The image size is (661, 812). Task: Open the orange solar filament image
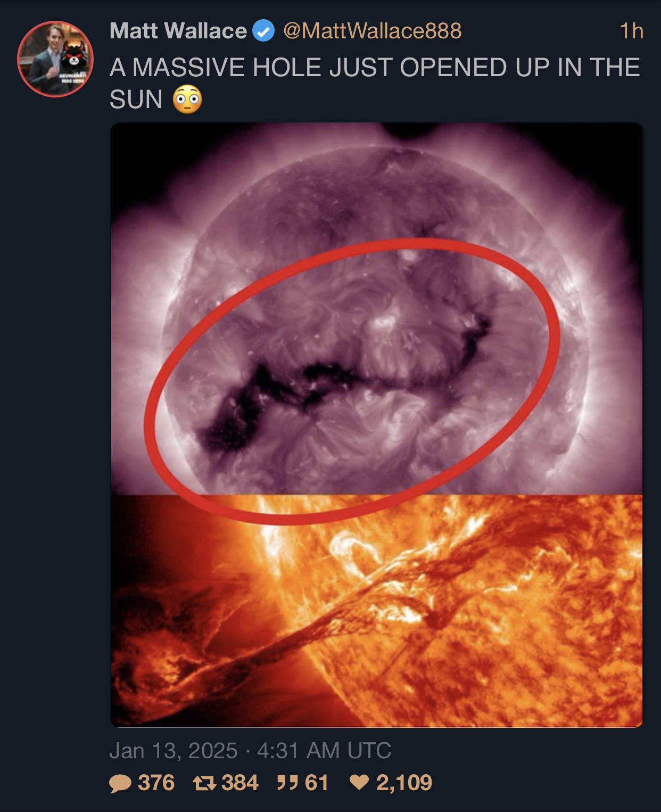point(376,611)
